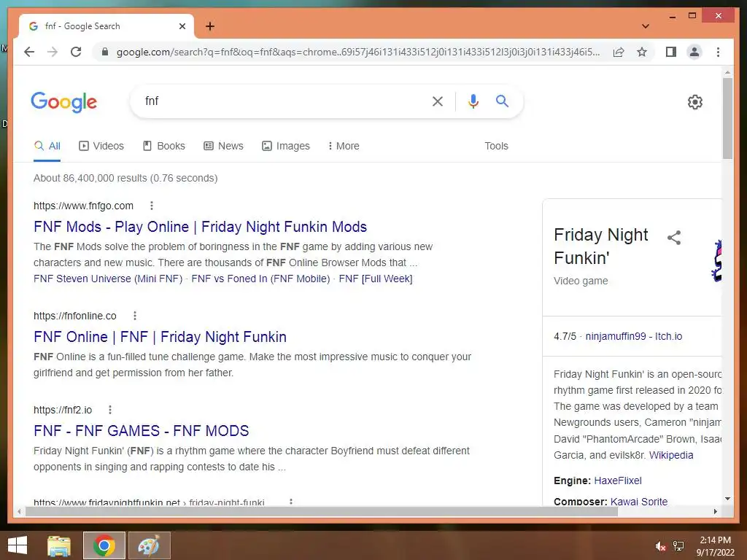
Task: Open FNF Steven Universe sitelink
Action: pos(108,279)
